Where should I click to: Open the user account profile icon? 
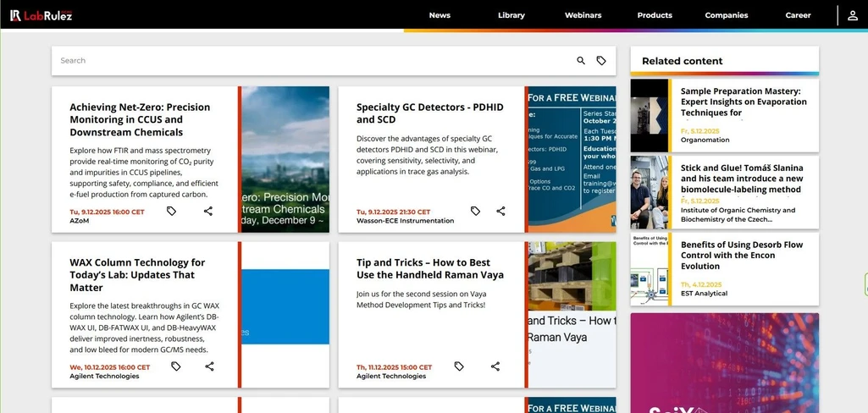point(853,15)
